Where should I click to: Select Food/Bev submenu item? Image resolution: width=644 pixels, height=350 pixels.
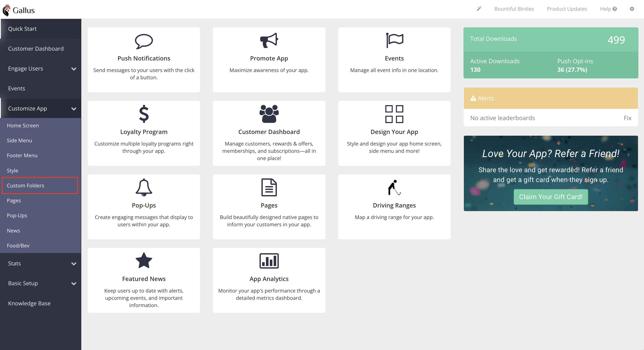coord(40,245)
